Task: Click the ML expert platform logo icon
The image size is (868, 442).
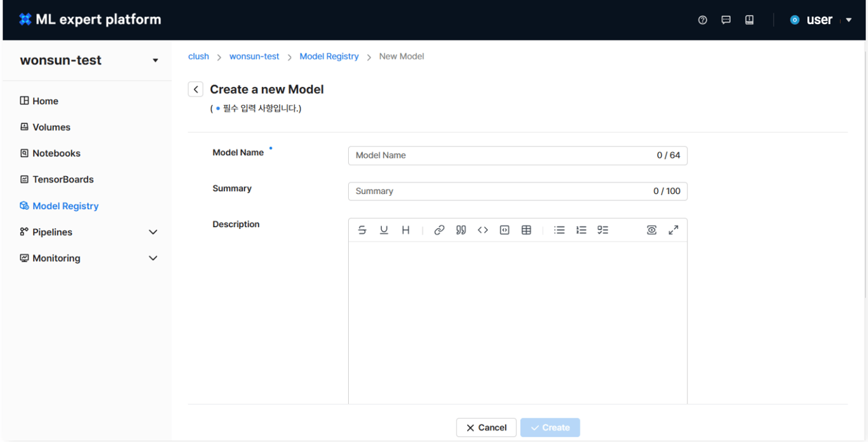Action: coord(25,19)
